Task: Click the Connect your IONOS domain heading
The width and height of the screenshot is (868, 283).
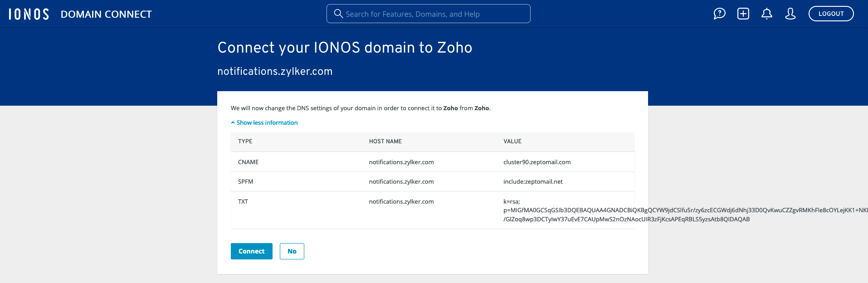Action: point(345,48)
